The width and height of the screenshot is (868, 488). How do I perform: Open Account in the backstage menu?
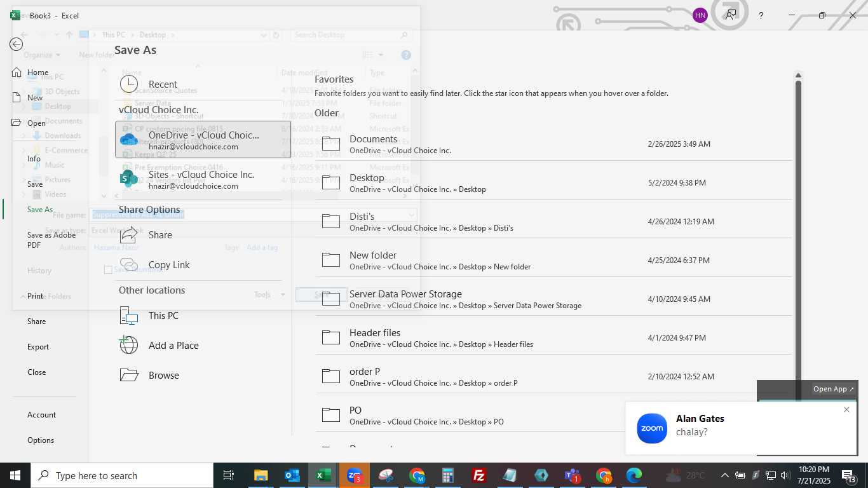[x=42, y=414]
